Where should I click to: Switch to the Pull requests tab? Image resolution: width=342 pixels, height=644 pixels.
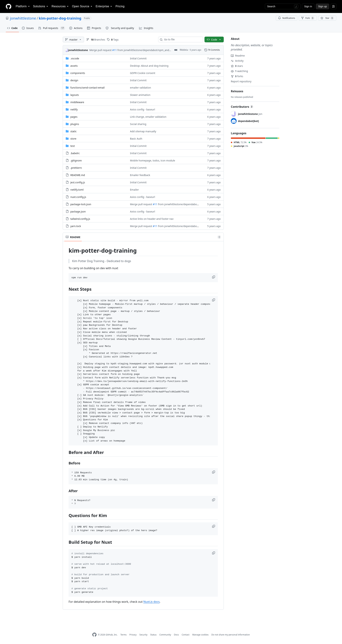[51, 28]
